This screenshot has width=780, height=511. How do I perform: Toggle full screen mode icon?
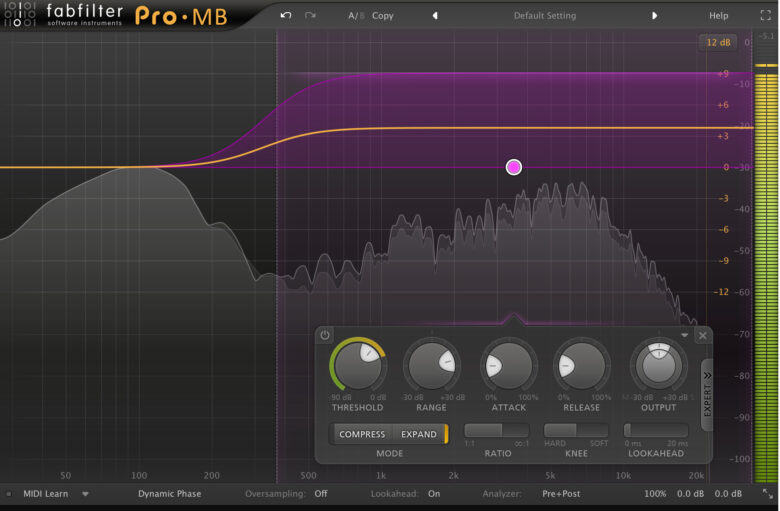coord(766,15)
